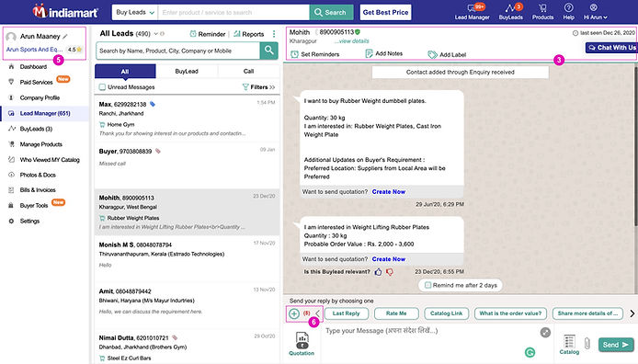Screen dimensions: 638x364
Task: Click the leads search input field
Action: 177,51
